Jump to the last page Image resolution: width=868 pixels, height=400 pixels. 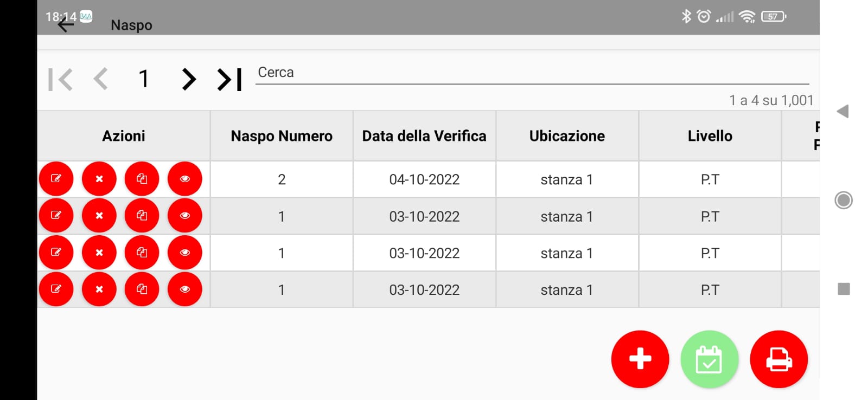tap(229, 79)
